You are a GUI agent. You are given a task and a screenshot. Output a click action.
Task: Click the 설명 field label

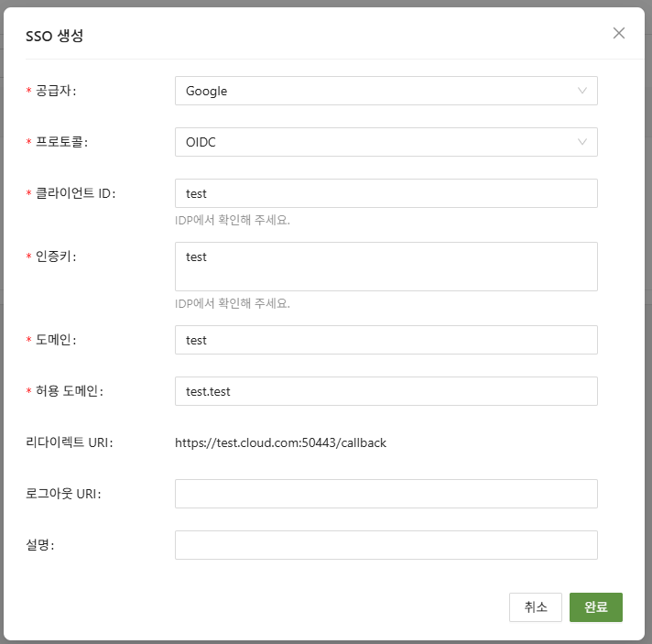(x=40, y=545)
